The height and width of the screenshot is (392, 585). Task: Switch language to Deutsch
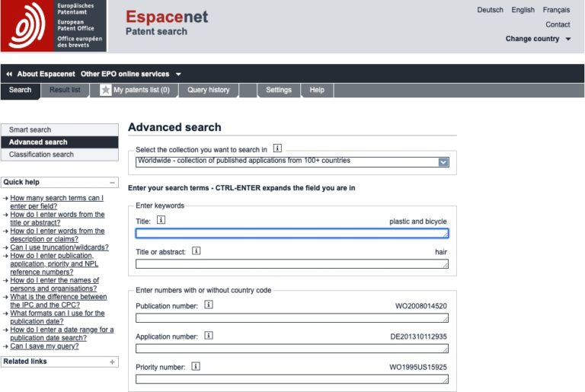coord(490,10)
